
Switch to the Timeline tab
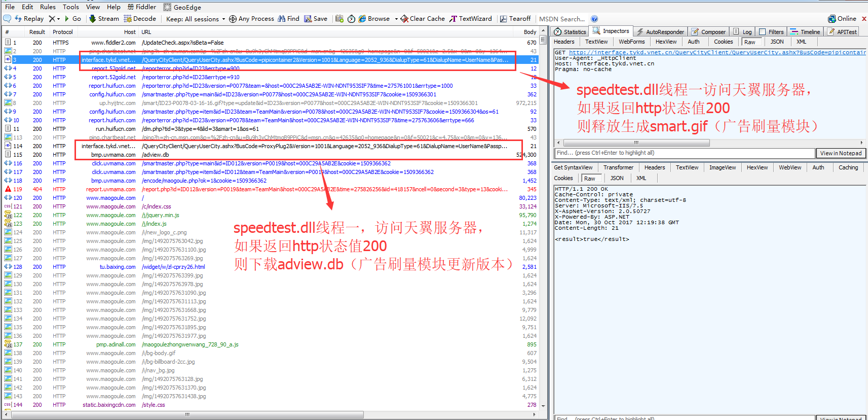[805, 31]
